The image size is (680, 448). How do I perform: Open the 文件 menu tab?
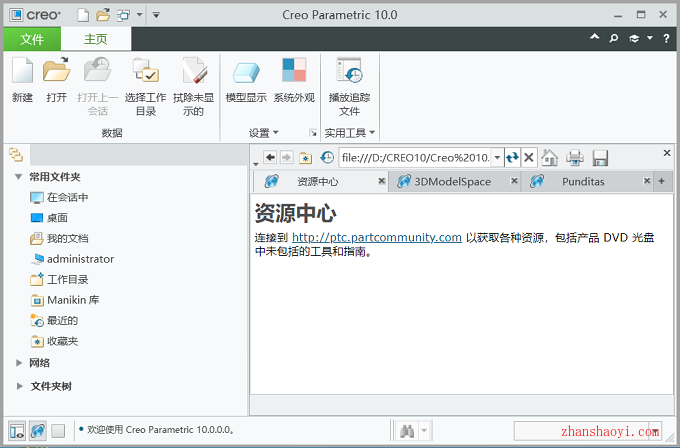click(x=32, y=39)
